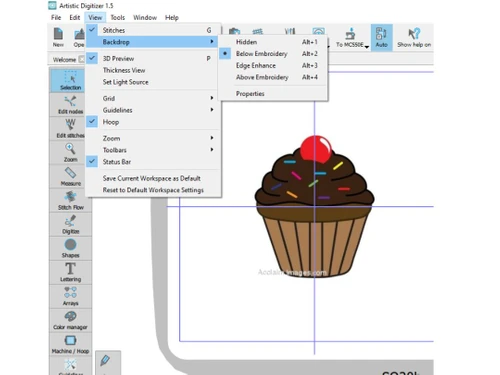This screenshot has height=375, width=500.
Task: Open the Stitch Flow tool
Action: [70, 200]
